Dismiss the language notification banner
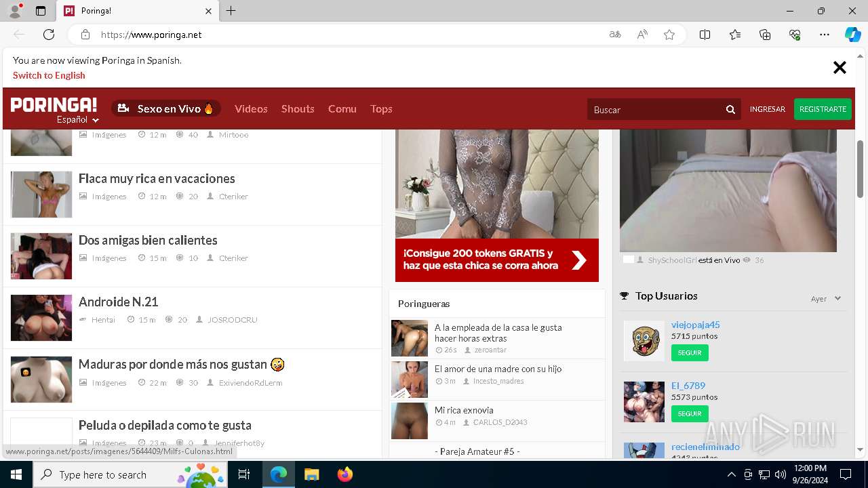This screenshot has width=868, height=488. [x=840, y=67]
